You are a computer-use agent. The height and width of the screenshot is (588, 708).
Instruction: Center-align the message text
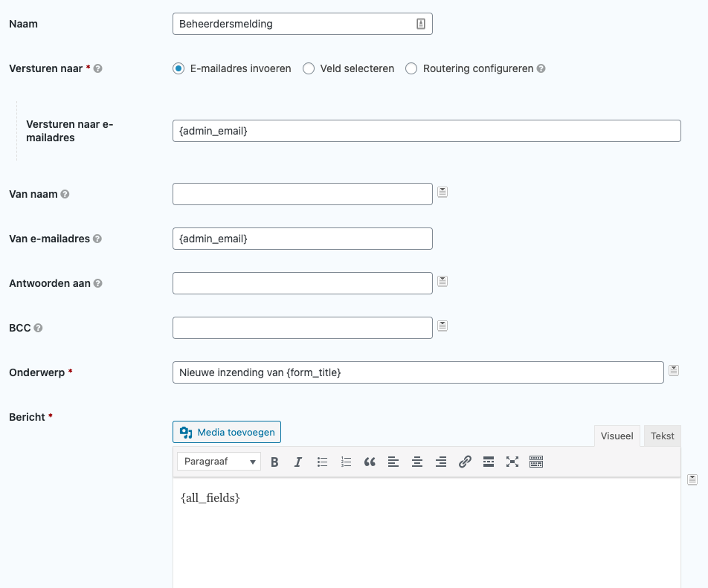(417, 462)
